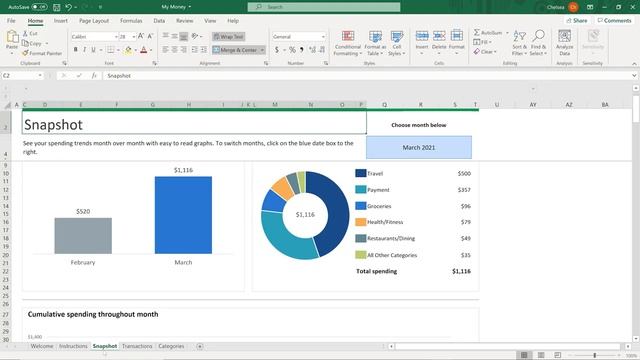Screen dimensions: 640x360
Task: Switch to the Formulas ribbon tab
Action: 131,20
